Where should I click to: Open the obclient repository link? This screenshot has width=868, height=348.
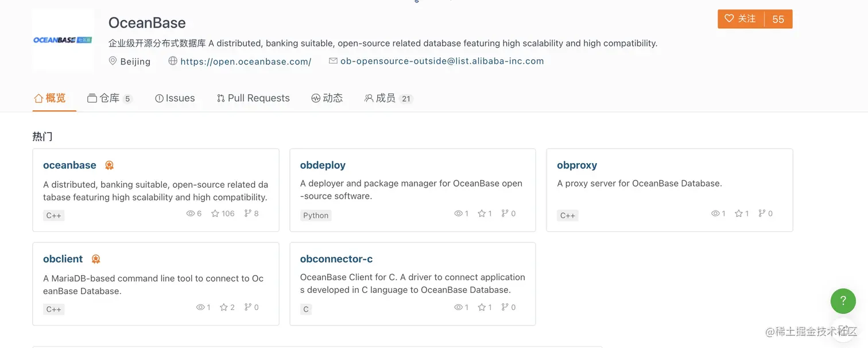(x=63, y=259)
